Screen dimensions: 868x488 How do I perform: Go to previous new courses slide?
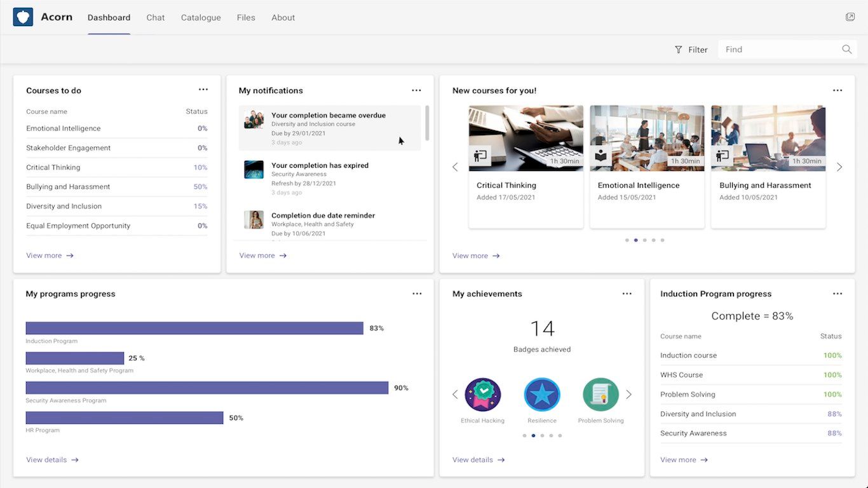pyautogui.click(x=455, y=167)
